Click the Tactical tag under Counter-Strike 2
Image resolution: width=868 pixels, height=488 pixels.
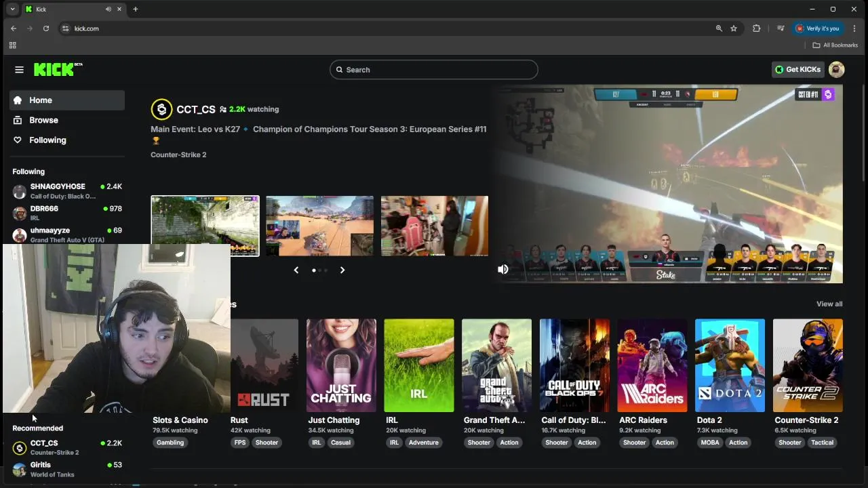(822, 443)
